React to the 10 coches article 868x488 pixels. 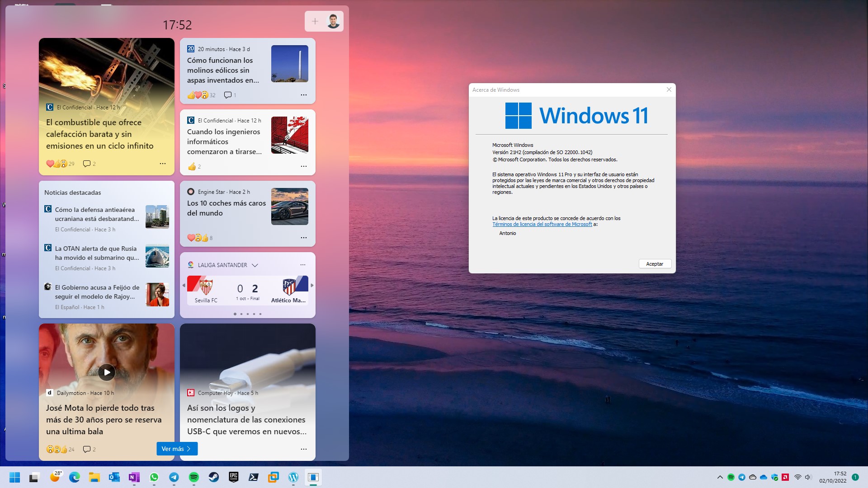[x=198, y=238]
